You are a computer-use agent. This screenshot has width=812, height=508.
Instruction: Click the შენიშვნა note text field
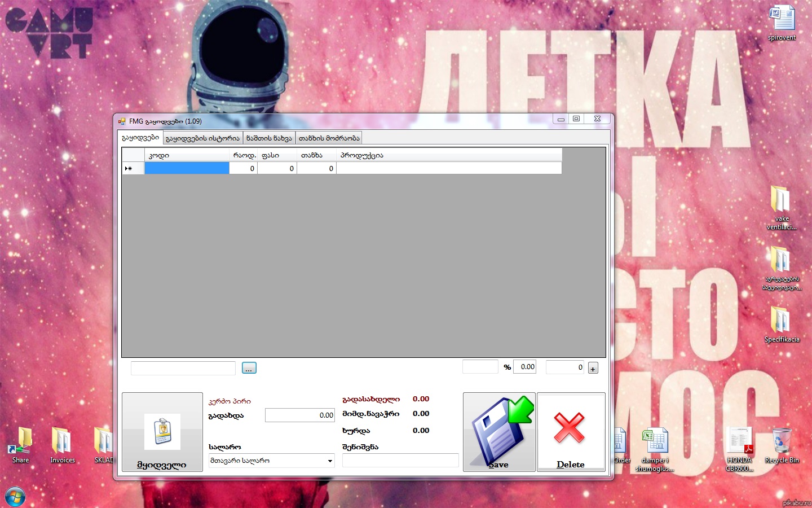(400, 461)
